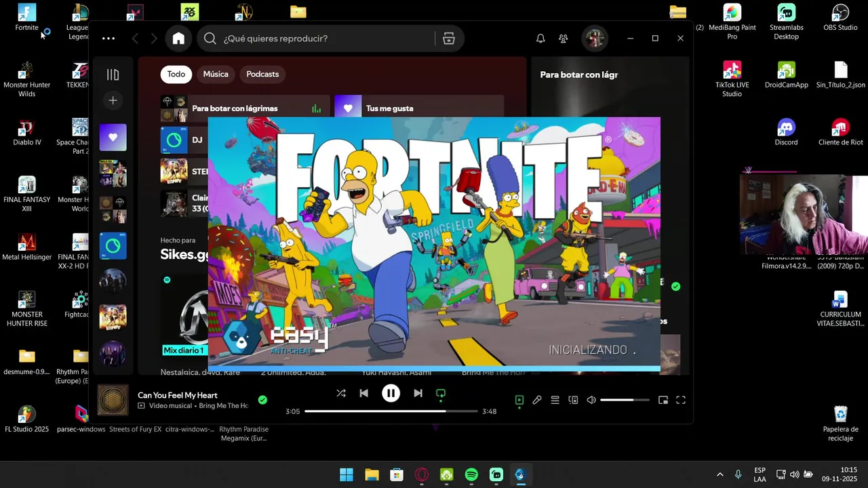Go to Spotify home
The height and width of the screenshot is (488, 868).
point(178,39)
